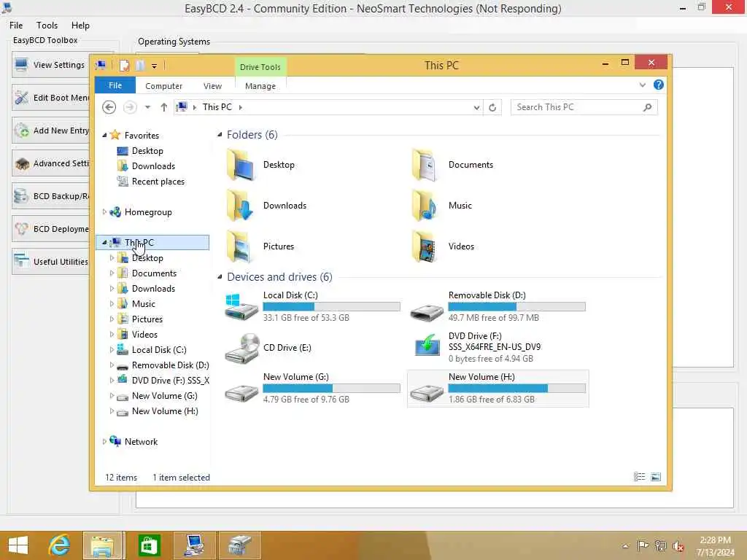747x560 pixels.
Task: Select the Removable Disk (D:) drive icon
Action: tap(426, 312)
